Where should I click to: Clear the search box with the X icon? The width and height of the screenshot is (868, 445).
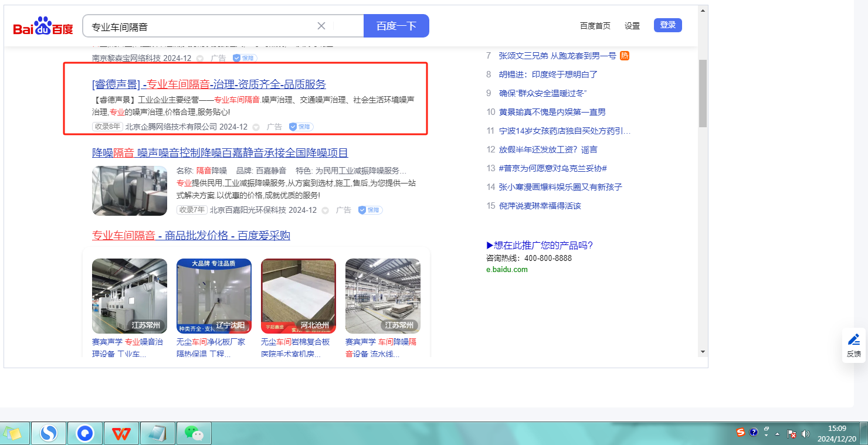coord(321,26)
